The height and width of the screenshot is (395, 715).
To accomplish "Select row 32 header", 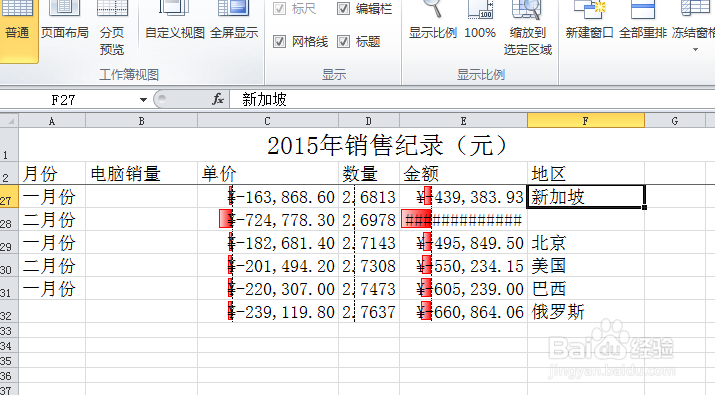I will (x=9, y=312).
